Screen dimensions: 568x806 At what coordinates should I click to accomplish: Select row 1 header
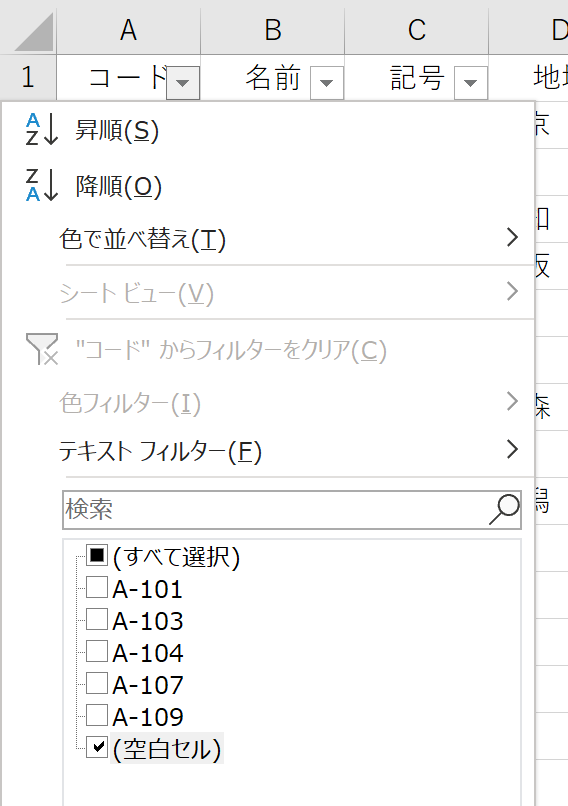[28, 77]
